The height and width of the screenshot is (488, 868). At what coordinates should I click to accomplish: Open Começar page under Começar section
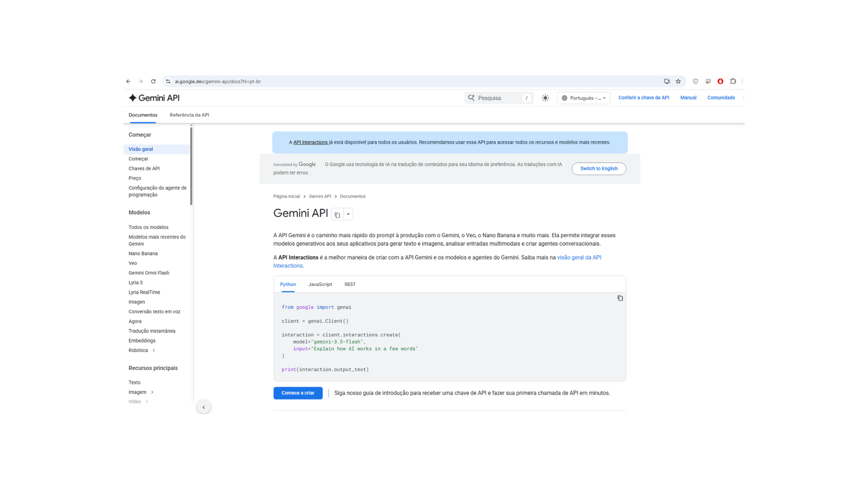click(x=138, y=159)
